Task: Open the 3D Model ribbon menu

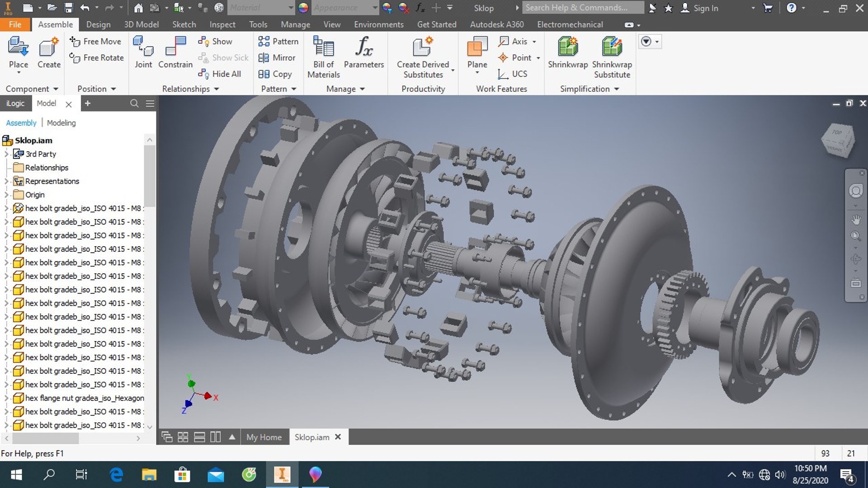Action: [142, 24]
